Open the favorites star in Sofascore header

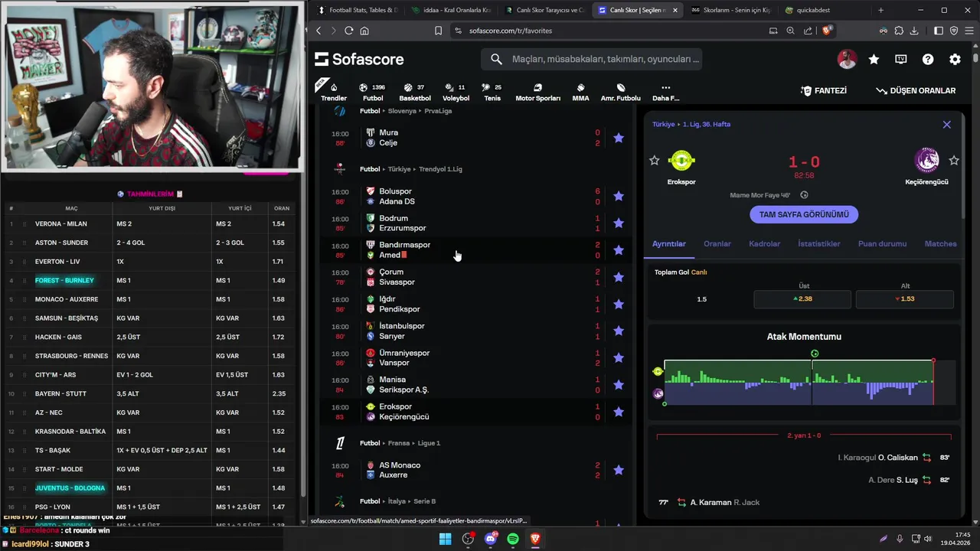coord(874,59)
